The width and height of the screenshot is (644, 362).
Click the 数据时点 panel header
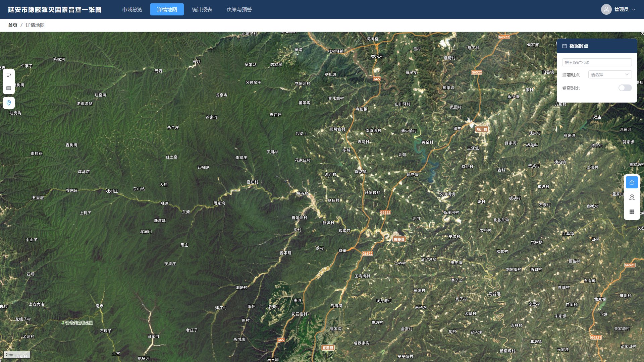tap(597, 46)
